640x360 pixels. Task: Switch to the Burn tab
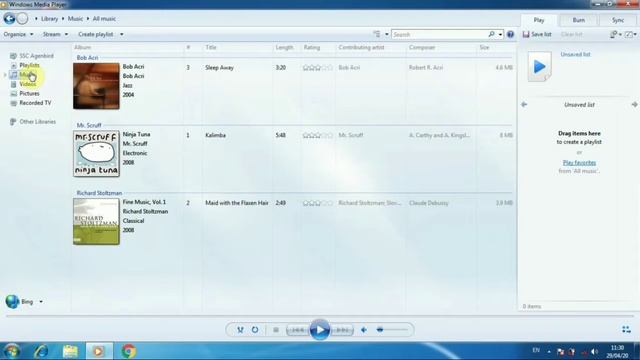pyautogui.click(x=578, y=20)
